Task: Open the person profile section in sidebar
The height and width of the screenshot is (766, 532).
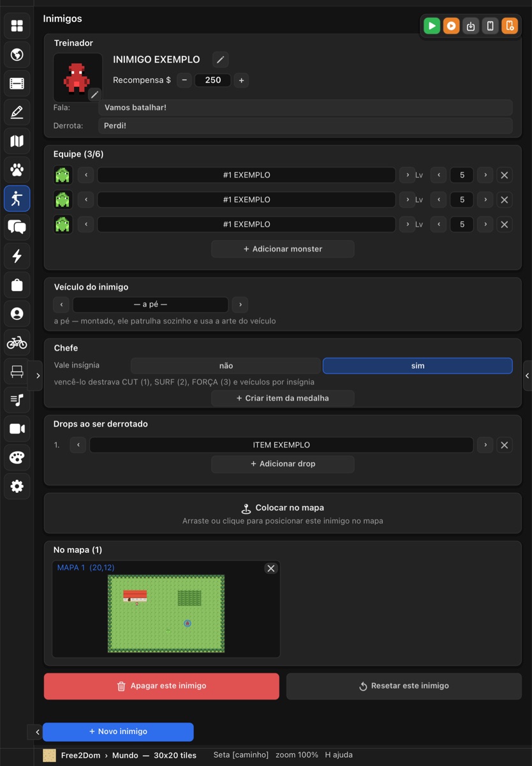Action: 17,313
